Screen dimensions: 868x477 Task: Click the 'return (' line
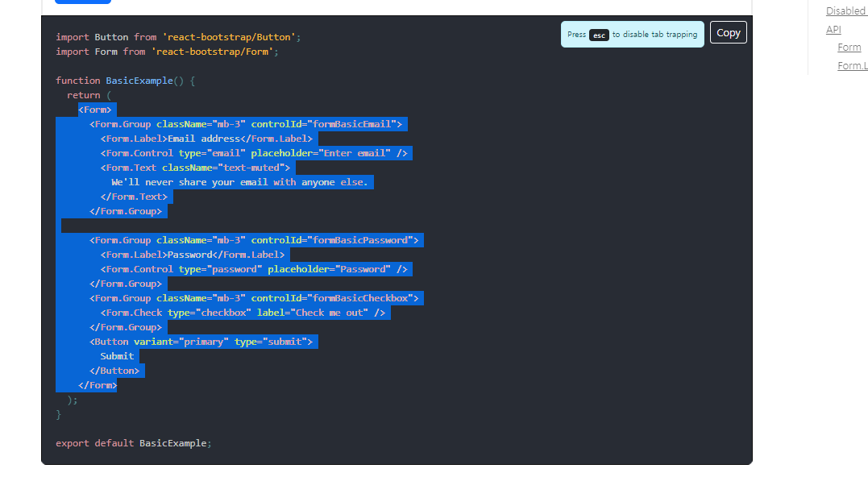[89, 95]
